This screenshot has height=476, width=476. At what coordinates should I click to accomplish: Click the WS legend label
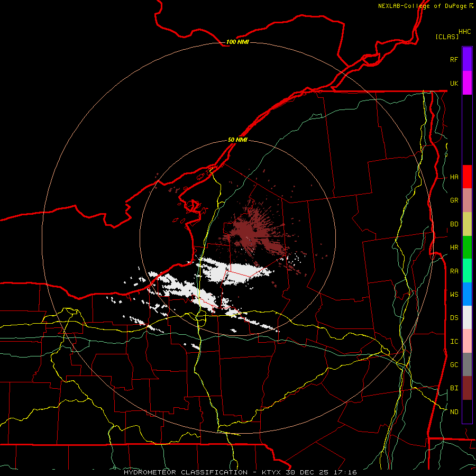(454, 295)
